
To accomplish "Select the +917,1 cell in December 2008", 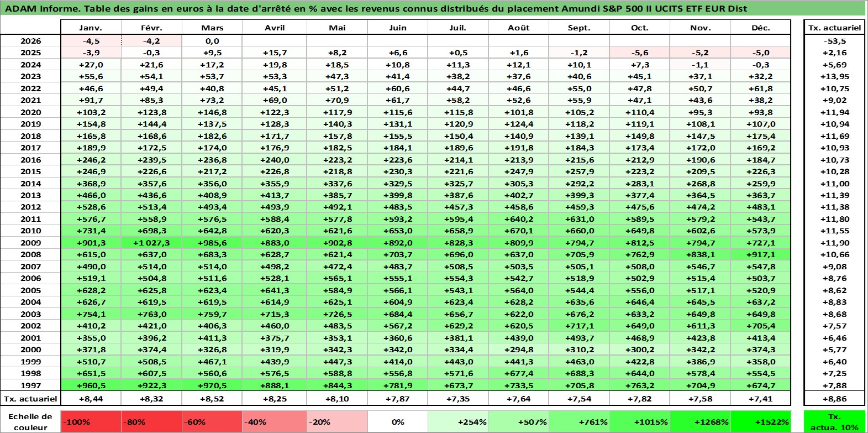I will click(760, 254).
